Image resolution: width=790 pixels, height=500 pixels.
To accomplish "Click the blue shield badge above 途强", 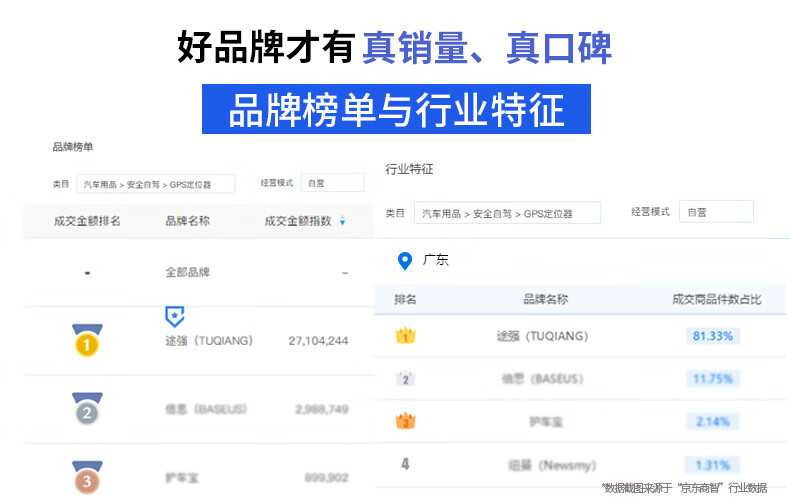I will pos(174,316).
